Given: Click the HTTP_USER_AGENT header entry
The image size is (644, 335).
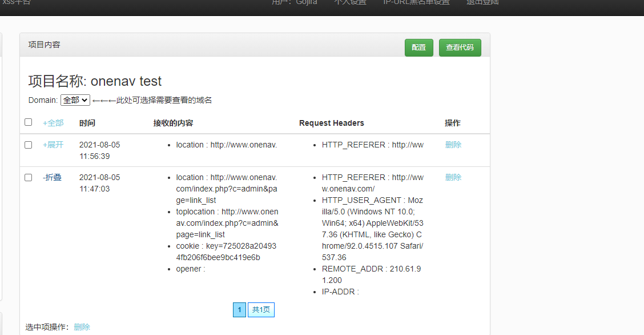Looking at the screenshot, I should 372,229.
